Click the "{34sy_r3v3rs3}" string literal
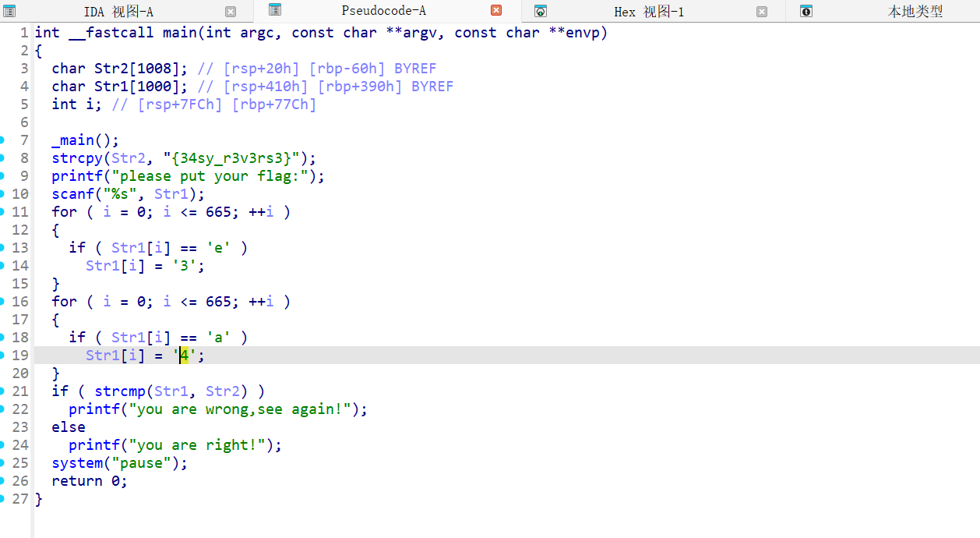The width and height of the screenshot is (980, 538). pos(231,158)
